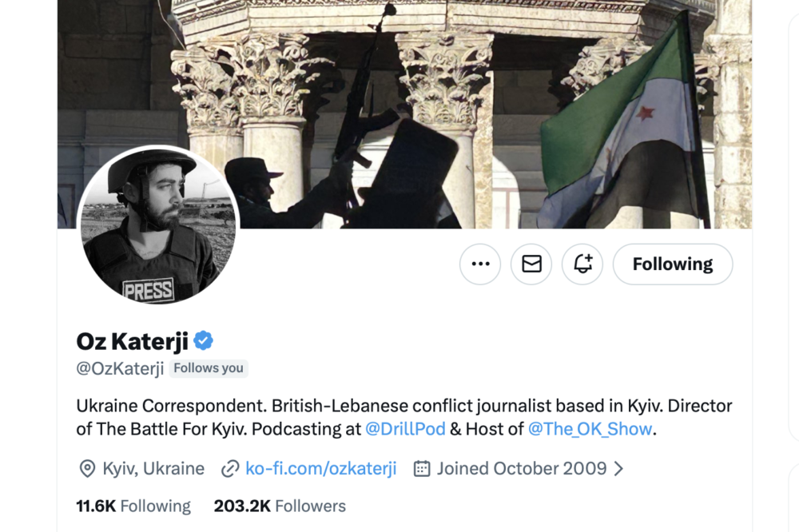Open the 203.2K Followers list

280,506
